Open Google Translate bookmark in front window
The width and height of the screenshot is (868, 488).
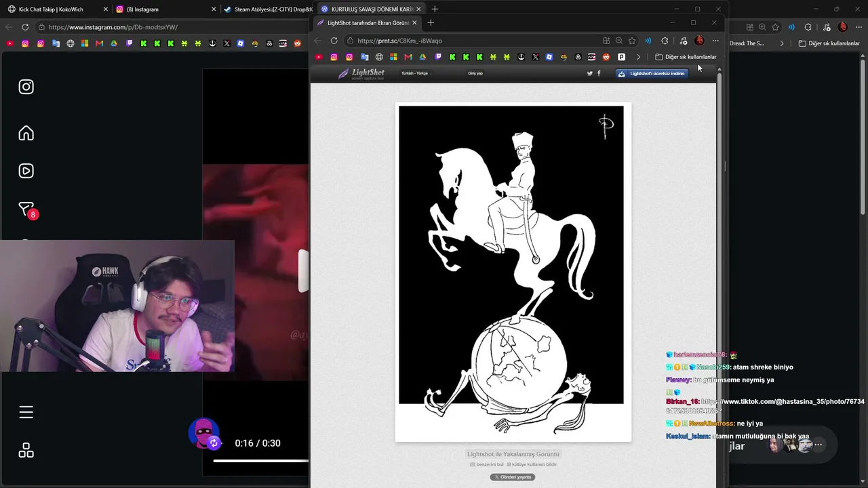pyautogui.click(x=364, y=57)
